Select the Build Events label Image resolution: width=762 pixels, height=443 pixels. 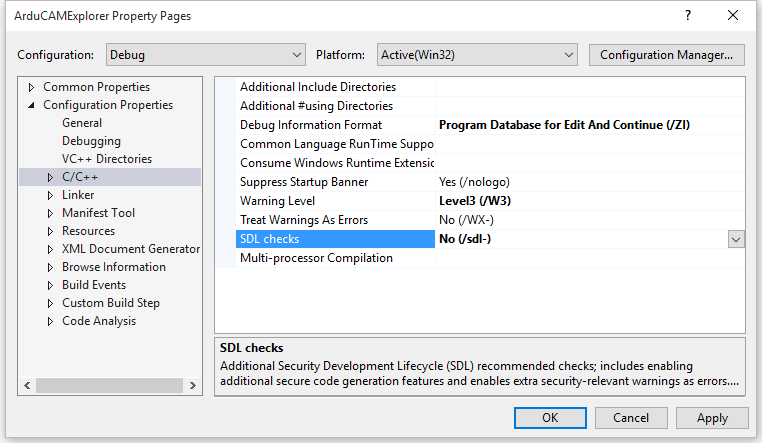[94, 285]
